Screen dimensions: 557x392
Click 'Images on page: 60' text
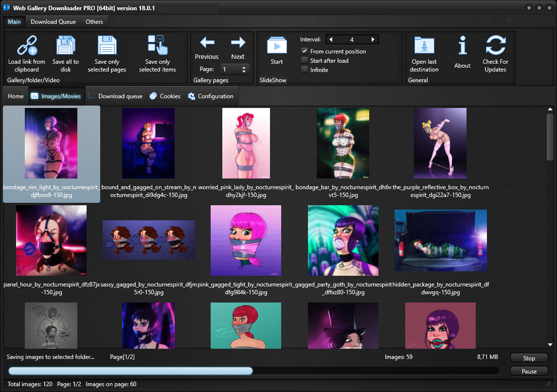click(111, 384)
